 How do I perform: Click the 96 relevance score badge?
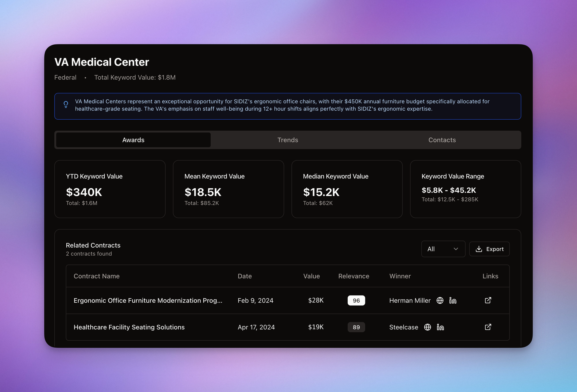tap(356, 300)
